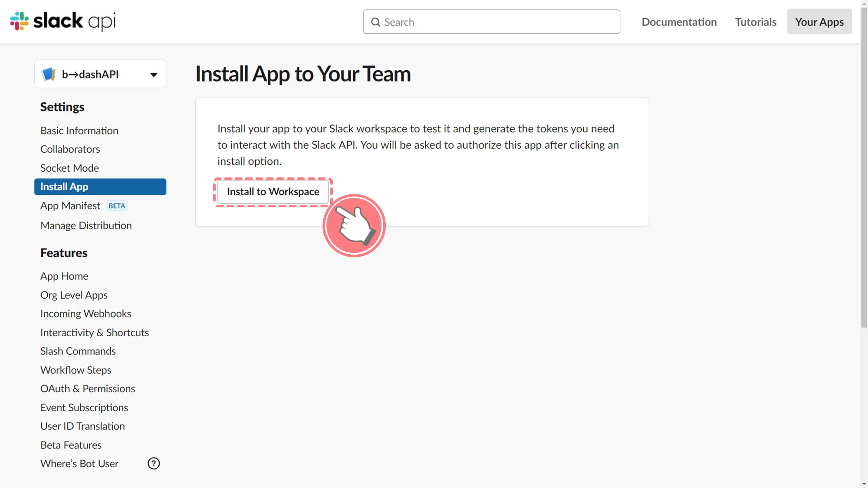This screenshot has width=868, height=488.
Task: Select the Install App sidebar item
Action: click(x=100, y=187)
